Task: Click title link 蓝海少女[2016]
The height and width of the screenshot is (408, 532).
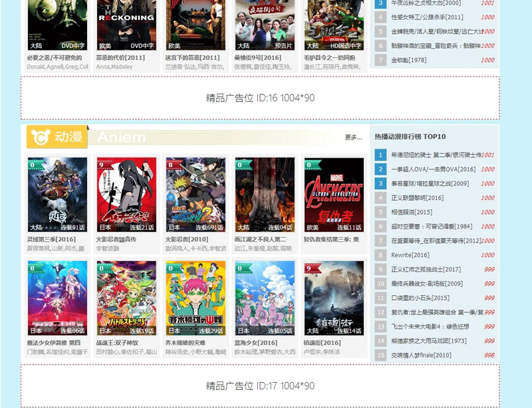Action: pos(256,343)
